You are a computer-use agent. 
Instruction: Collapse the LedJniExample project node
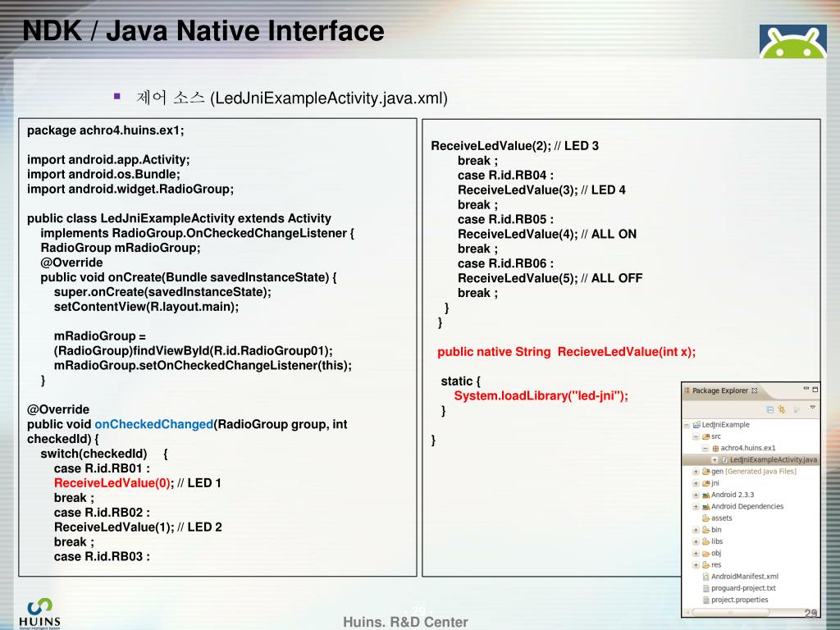(687, 425)
